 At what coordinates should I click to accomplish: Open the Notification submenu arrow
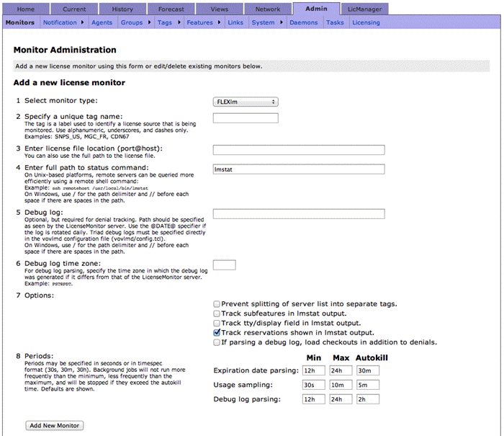(x=82, y=23)
